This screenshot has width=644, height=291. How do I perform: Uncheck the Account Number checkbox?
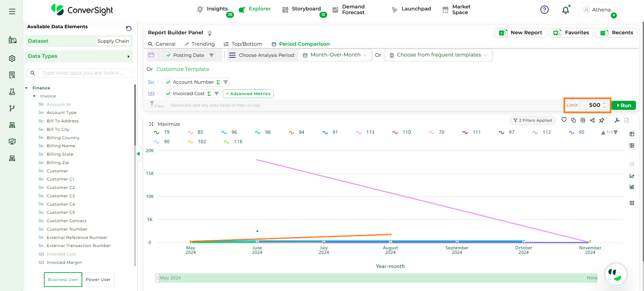coord(168,82)
